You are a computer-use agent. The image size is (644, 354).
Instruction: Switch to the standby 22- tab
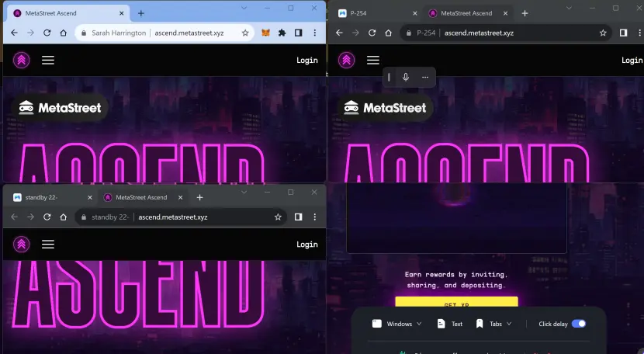point(51,197)
